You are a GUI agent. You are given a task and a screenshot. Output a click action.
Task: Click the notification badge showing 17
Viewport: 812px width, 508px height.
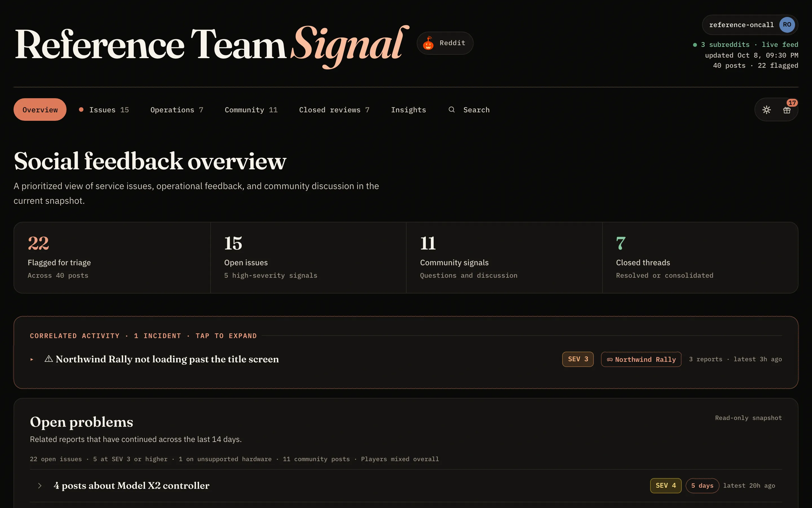(792, 103)
